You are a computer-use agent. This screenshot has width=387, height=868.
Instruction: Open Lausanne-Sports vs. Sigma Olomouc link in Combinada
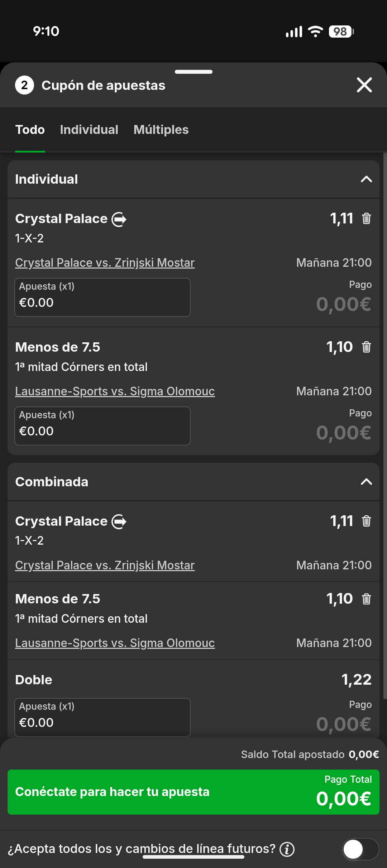click(x=115, y=643)
